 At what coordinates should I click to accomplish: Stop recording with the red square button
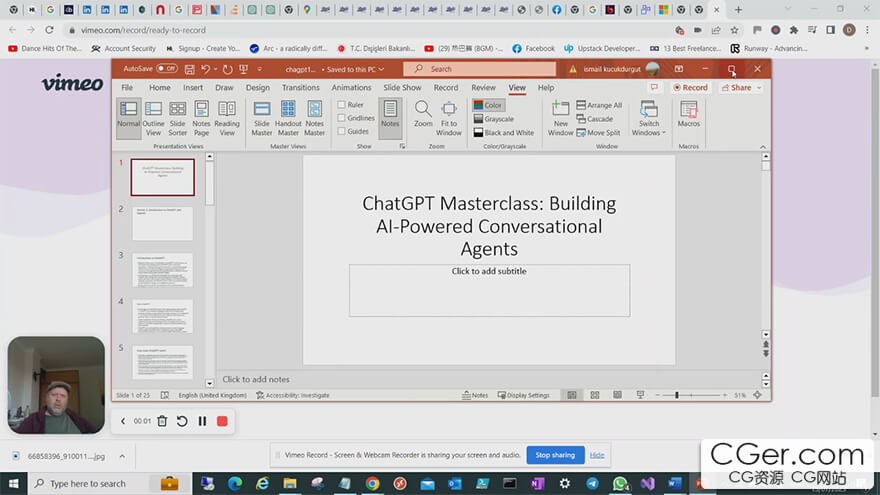222,421
